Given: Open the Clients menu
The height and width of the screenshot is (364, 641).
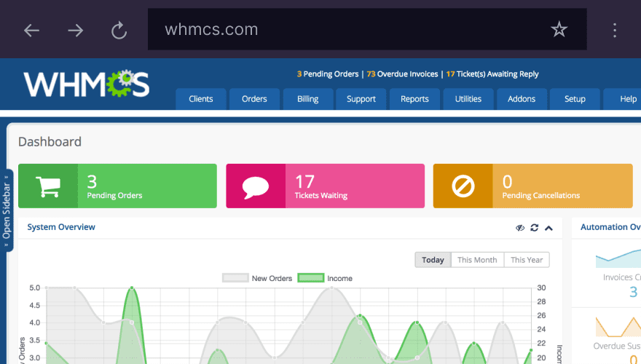Looking at the screenshot, I should coord(201,99).
